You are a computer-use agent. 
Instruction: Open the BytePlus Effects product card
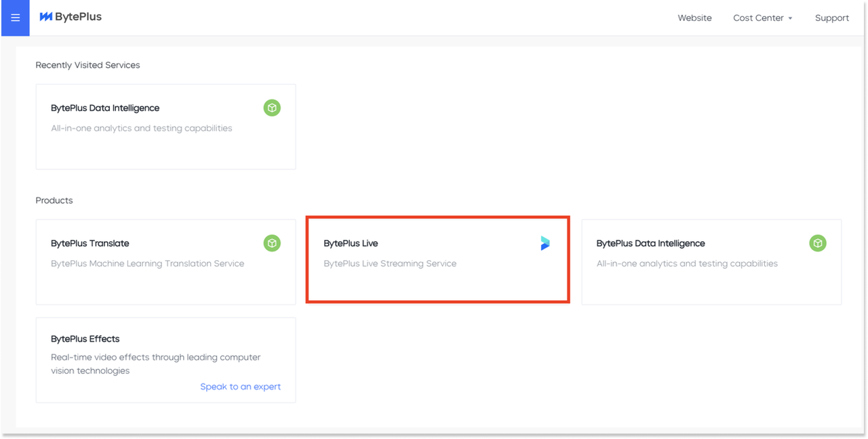click(x=165, y=360)
